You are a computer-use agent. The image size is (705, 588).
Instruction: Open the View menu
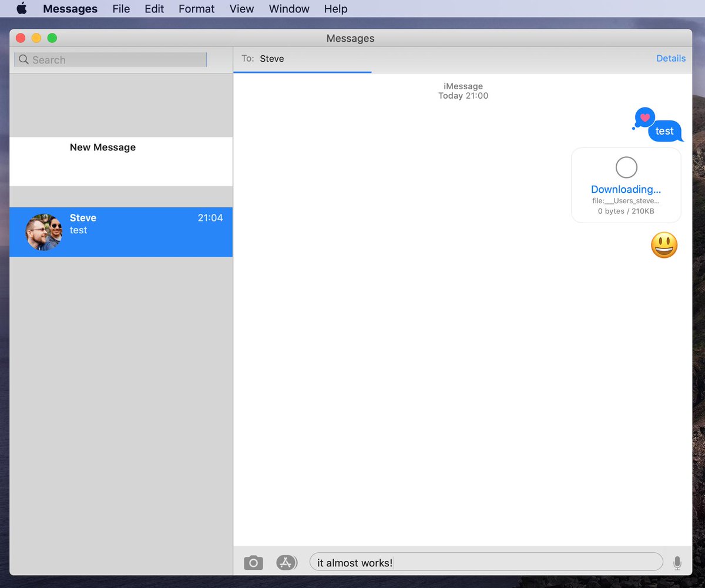[x=241, y=9]
